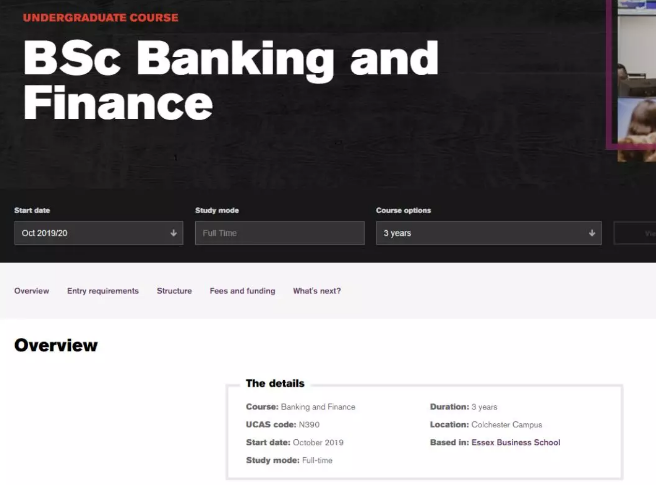Click the arrow icon in Start date dropdown
This screenshot has width=656, height=491.
(173, 233)
